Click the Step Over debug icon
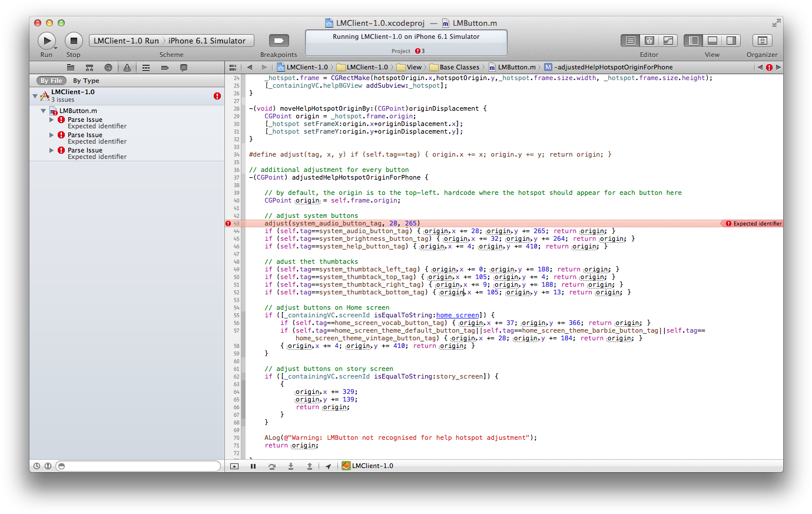Viewport: 812px width, 514px height. pos(272,466)
